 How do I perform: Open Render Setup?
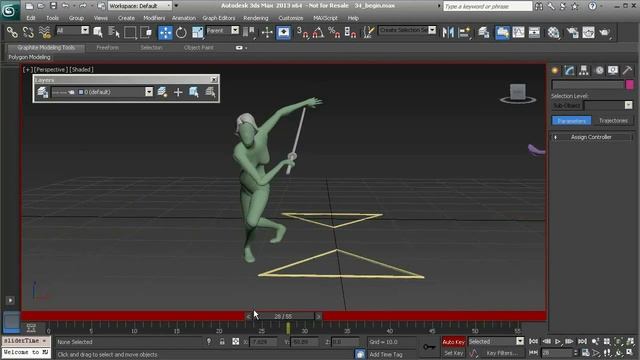point(573,32)
